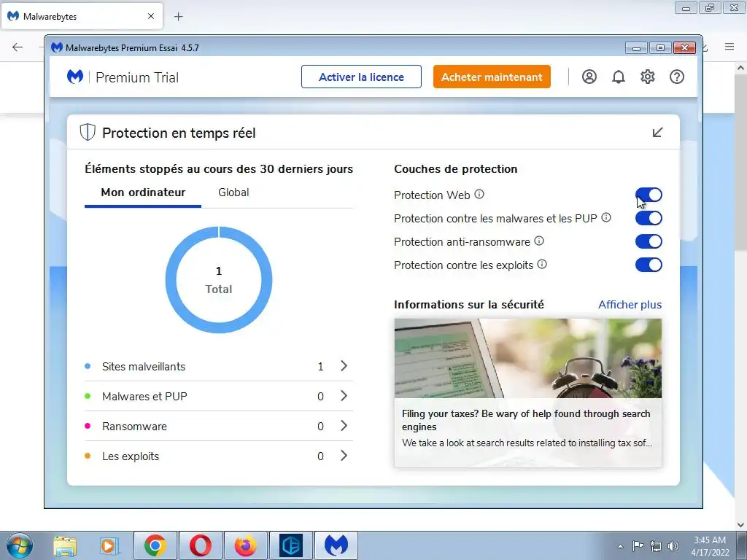
Task: Launch Firefox from taskbar
Action: [245, 545]
